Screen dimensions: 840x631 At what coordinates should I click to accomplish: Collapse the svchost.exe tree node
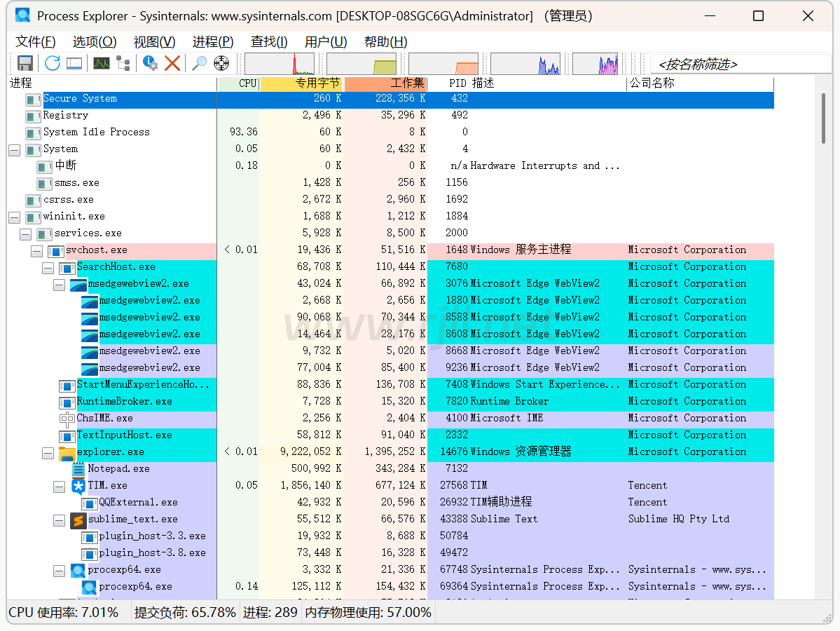click(36, 250)
